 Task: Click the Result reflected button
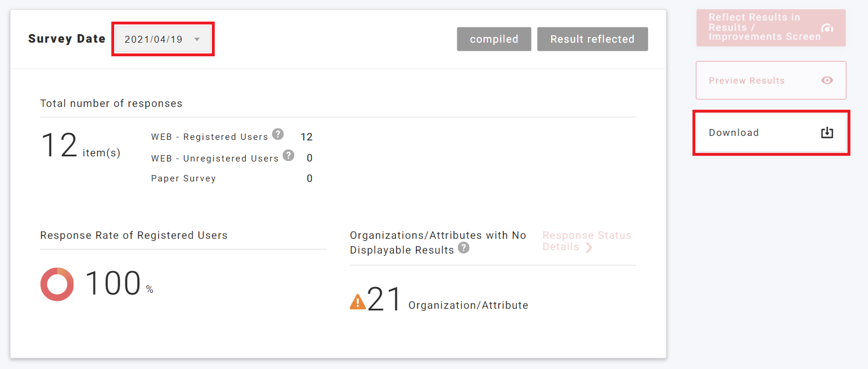[592, 39]
